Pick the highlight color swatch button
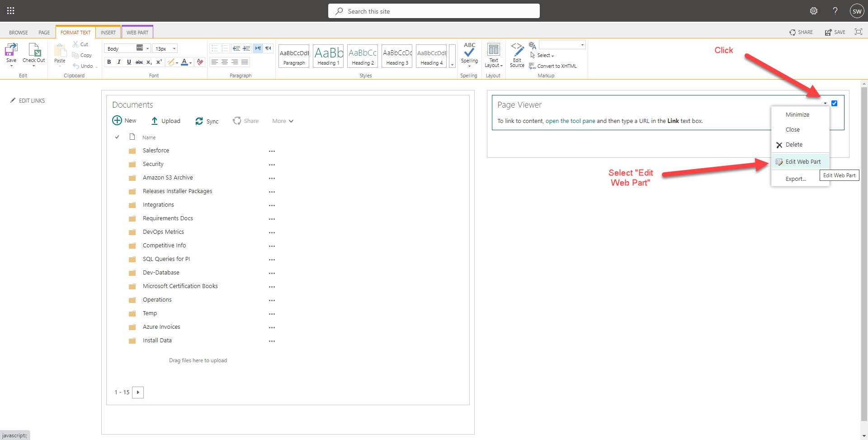Viewport: 868px width, 440px height. coord(170,62)
